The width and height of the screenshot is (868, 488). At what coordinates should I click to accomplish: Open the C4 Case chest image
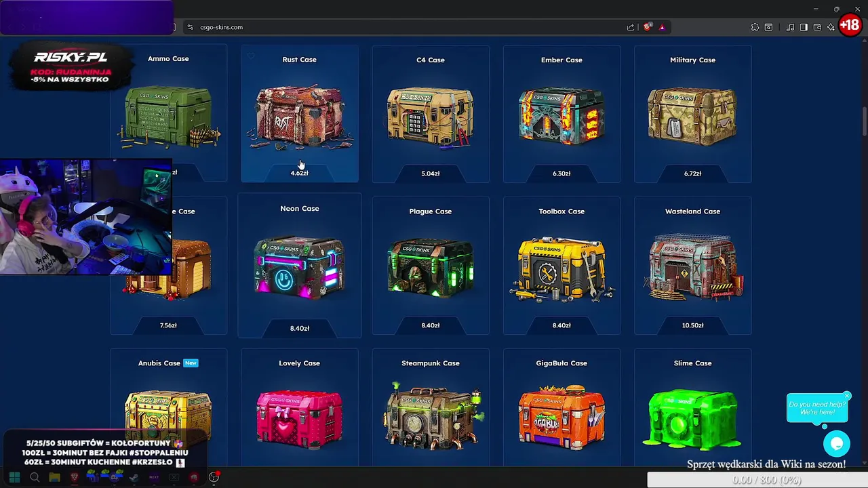coord(431,119)
